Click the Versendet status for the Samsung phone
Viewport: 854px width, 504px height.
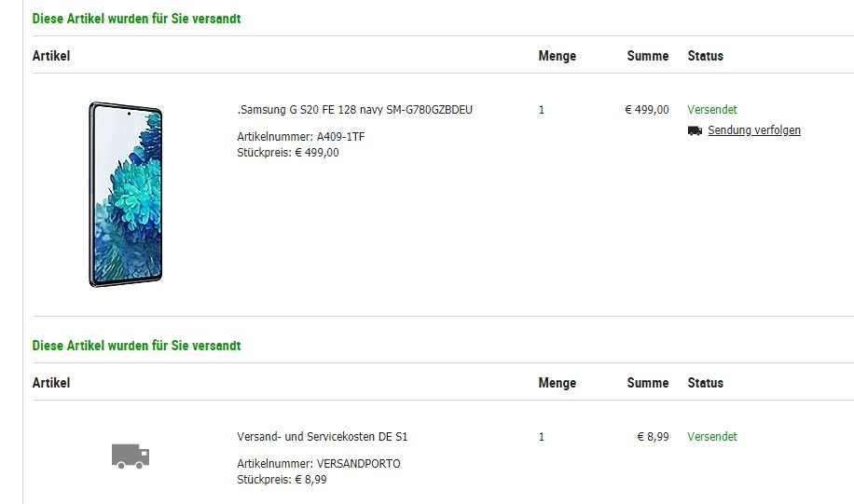pos(712,109)
